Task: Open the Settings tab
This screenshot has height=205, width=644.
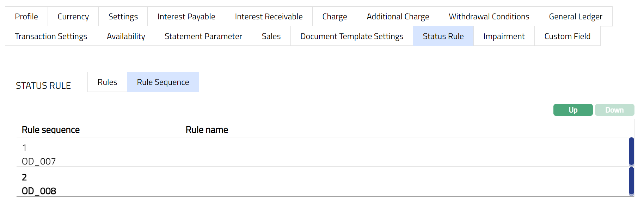Action: coord(123,17)
